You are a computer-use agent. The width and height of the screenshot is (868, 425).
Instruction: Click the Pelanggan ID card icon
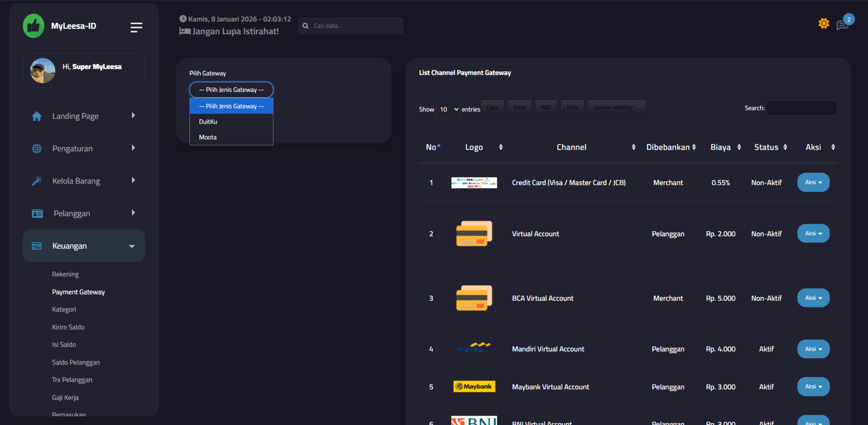37,213
